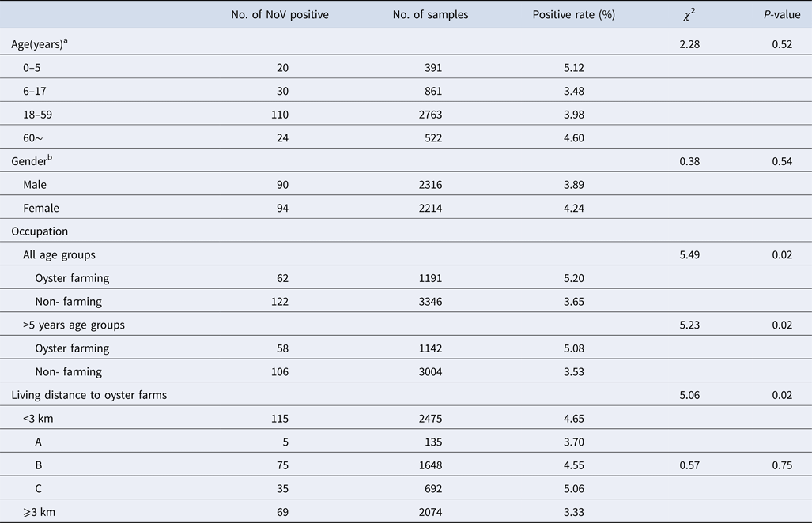Click the '18–59' age row label
This screenshot has width=812, height=523.
coord(38,115)
